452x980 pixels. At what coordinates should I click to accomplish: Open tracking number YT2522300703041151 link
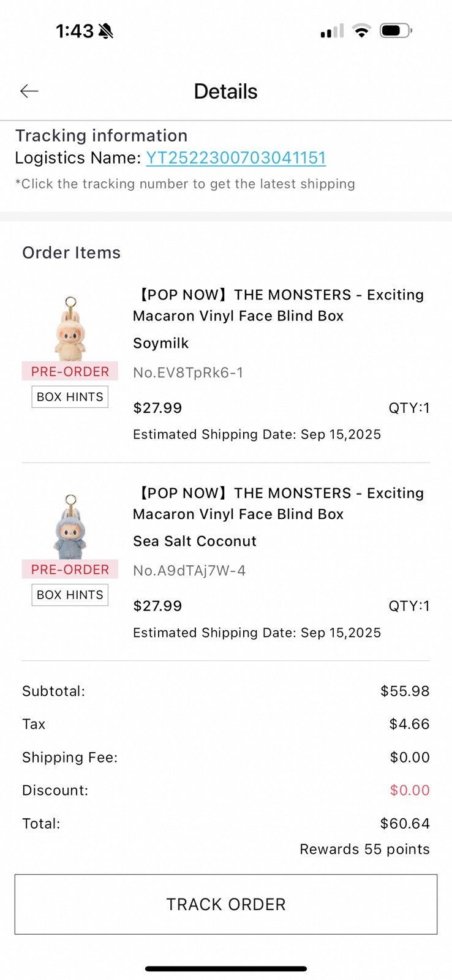click(x=236, y=158)
